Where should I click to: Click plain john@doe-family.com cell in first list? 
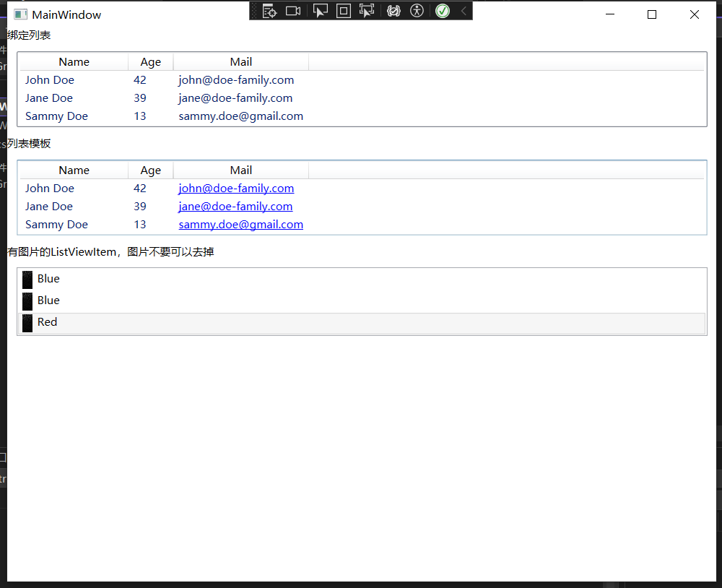coord(236,80)
